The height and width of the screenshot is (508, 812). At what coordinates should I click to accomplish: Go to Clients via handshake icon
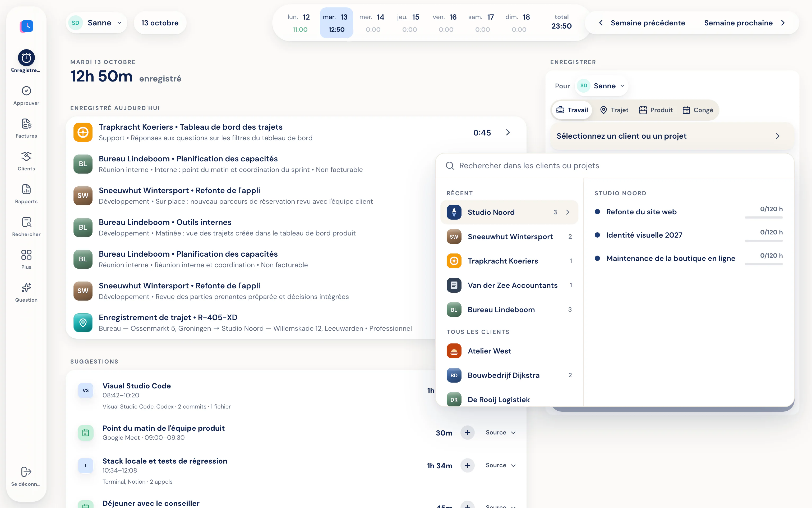[26, 157]
